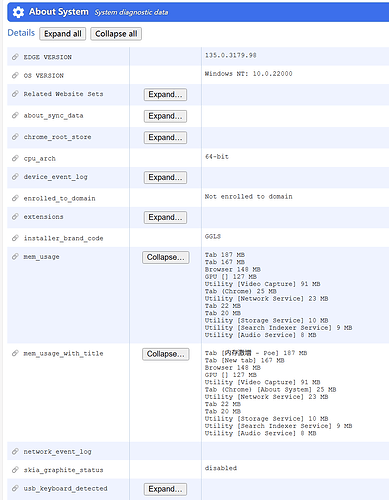Click the Details heading link
Screen dimensions: 389x500
pyautogui.click(x=21, y=33)
